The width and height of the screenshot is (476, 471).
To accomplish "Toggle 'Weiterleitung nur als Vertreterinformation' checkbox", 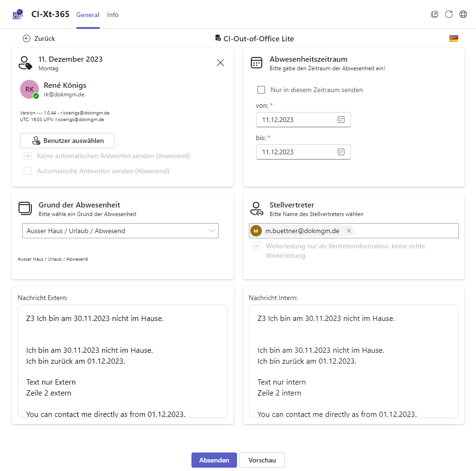I will [x=257, y=246].
